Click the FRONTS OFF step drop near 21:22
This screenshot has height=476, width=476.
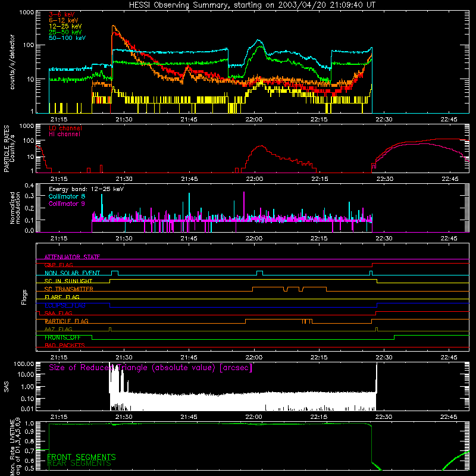92,337
